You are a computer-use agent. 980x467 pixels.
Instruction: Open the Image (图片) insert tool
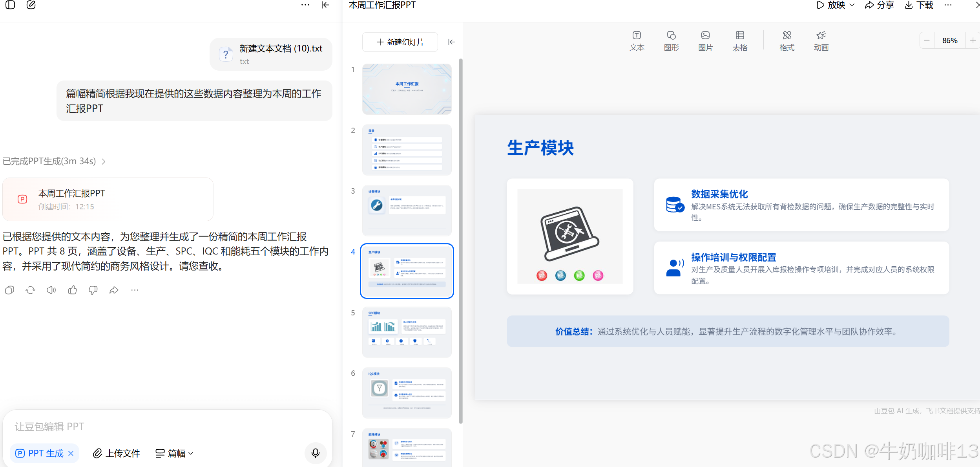[705, 41]
